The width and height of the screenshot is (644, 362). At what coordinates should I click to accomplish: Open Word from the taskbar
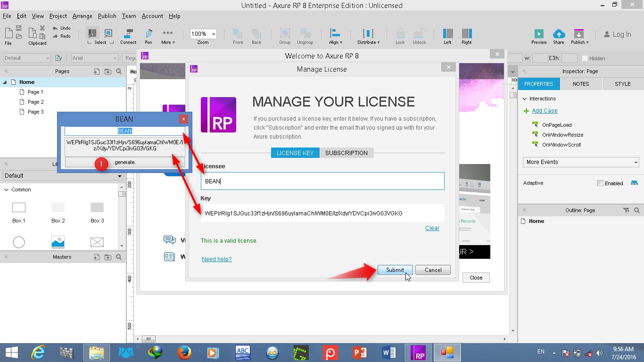[389, 352]
